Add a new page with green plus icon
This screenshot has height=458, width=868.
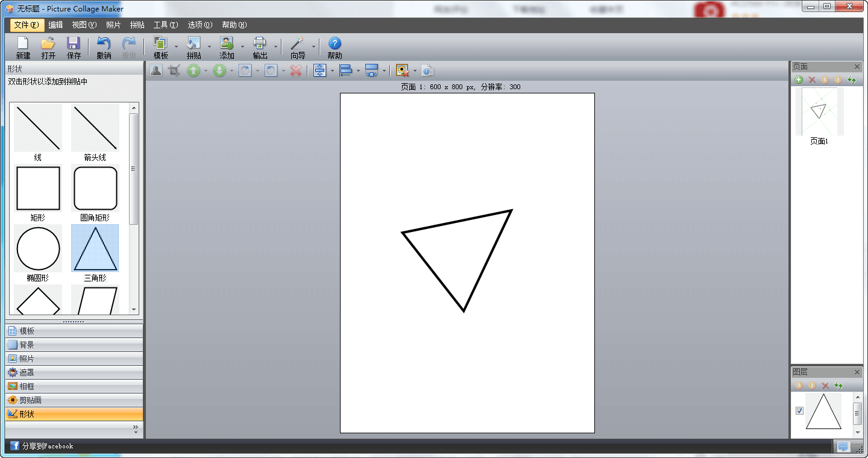pos(799,80)
